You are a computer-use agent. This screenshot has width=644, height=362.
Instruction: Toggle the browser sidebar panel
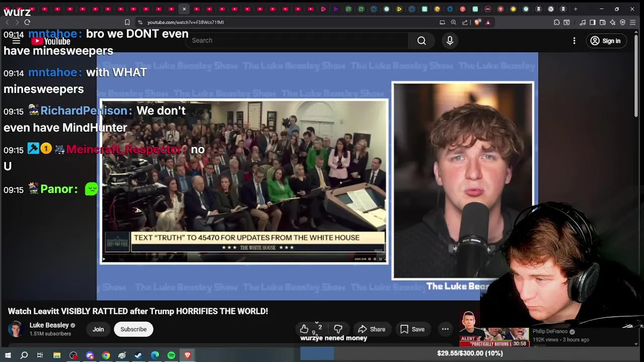click(593, 22)
